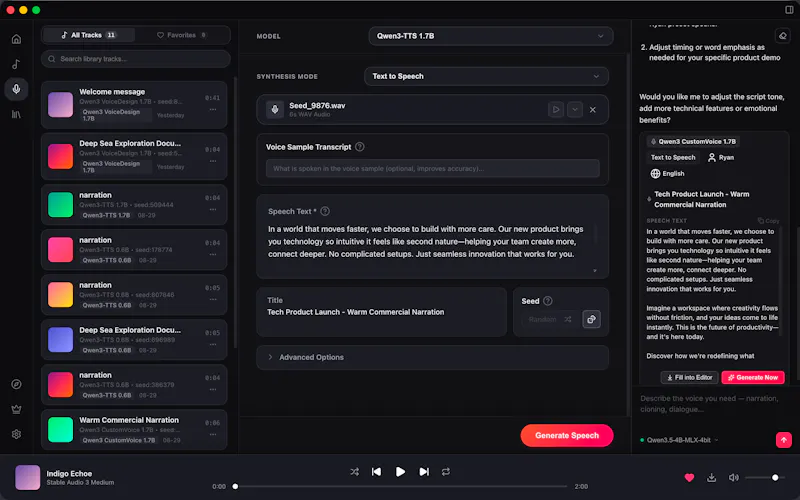
Task: Play the Seed_9876.wav voice sample
Action: [x=556, y=109]
